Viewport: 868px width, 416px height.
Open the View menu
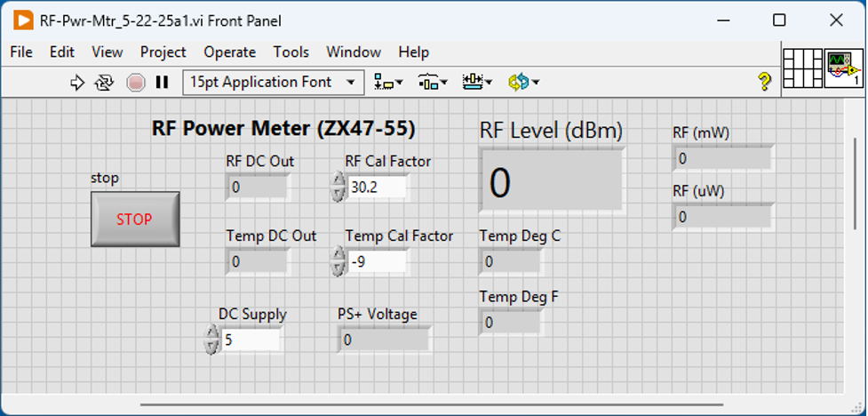(107, 52)
